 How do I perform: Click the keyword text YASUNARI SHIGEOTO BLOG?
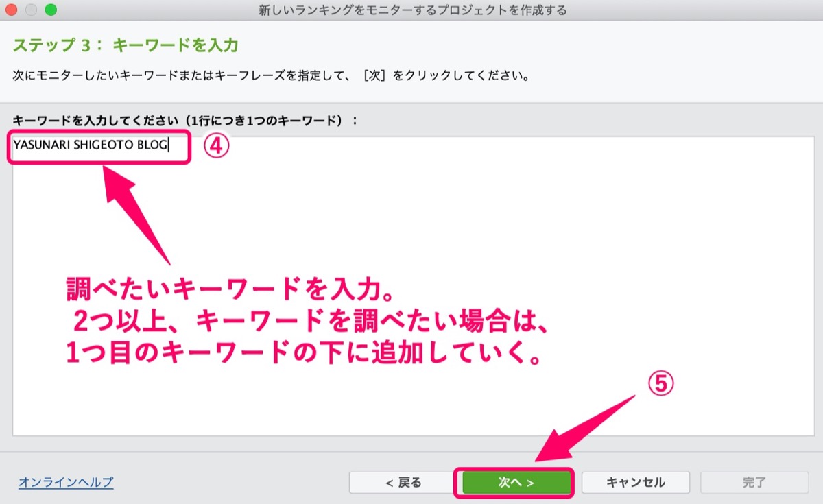(x=91, y=145)
